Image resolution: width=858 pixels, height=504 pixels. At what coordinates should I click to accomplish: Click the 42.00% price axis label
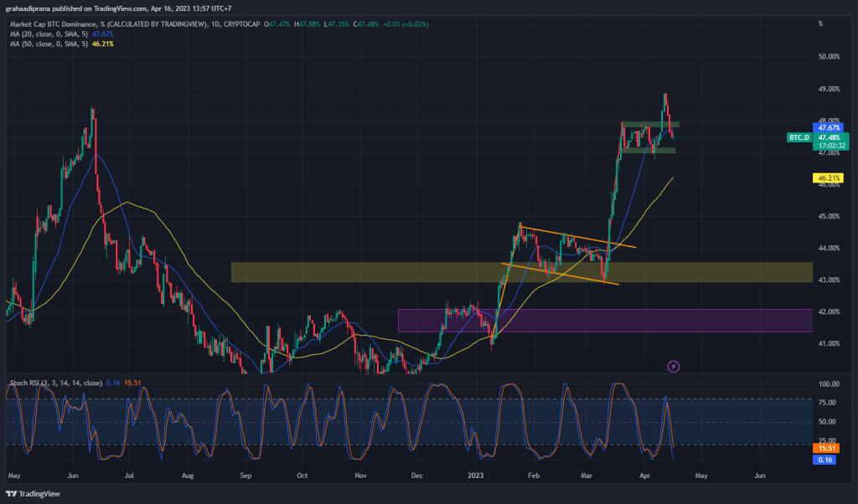pyautogui.click(x=829, y=311)
